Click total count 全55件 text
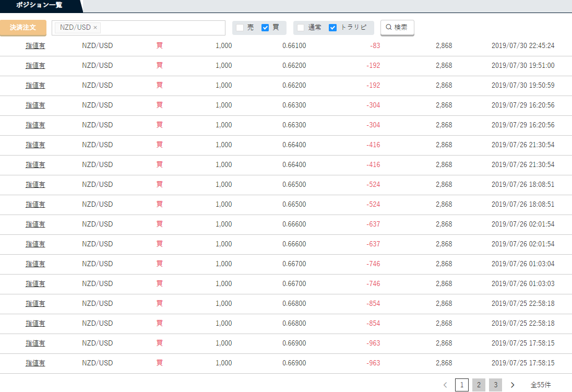 tap(541, 385)
